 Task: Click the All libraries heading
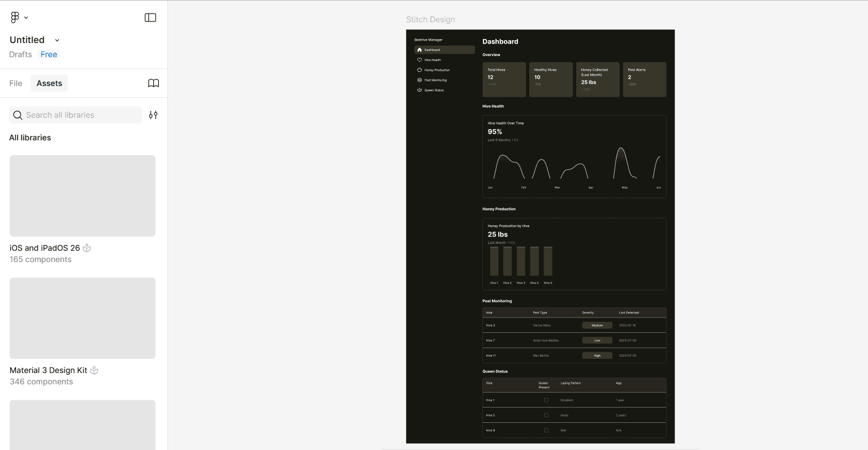[30, 138]
